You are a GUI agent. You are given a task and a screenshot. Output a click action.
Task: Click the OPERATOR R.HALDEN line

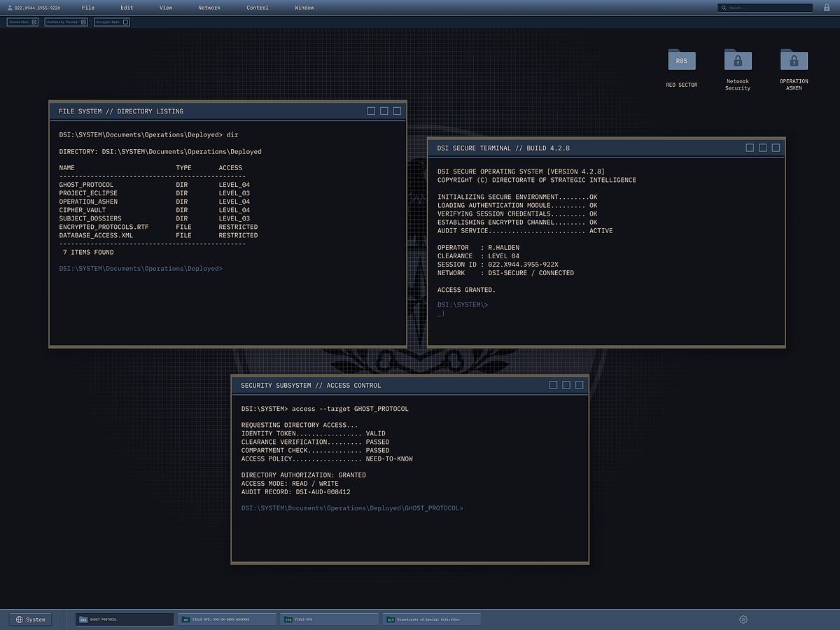tap(478, 248)
